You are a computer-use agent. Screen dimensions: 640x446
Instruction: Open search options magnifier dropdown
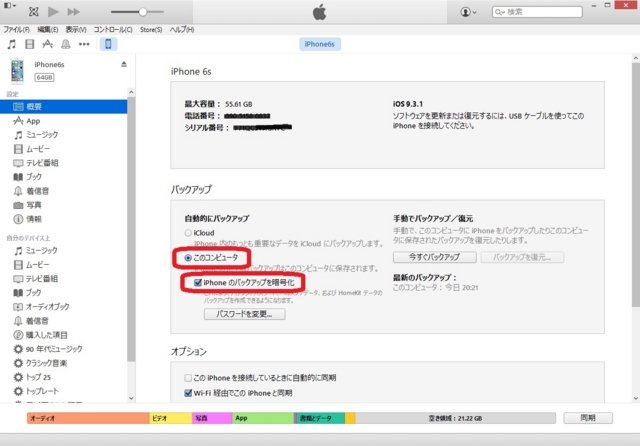[500, 12]
